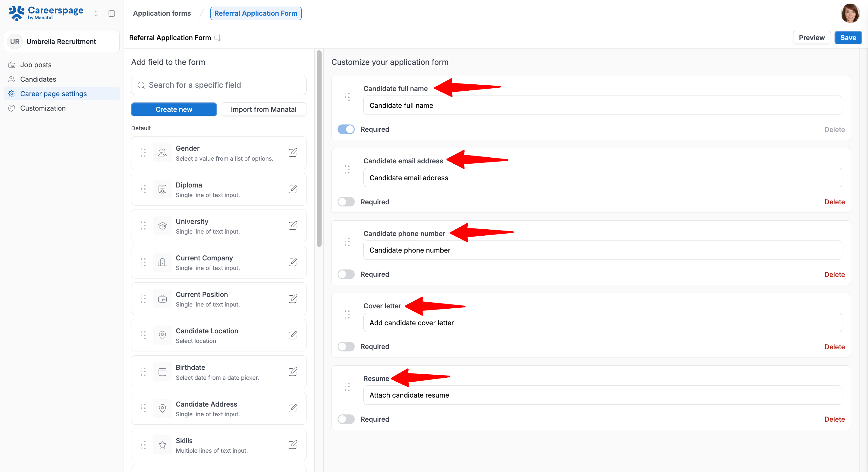Toggle Required for Candidate full name

(x=346, y=129)
